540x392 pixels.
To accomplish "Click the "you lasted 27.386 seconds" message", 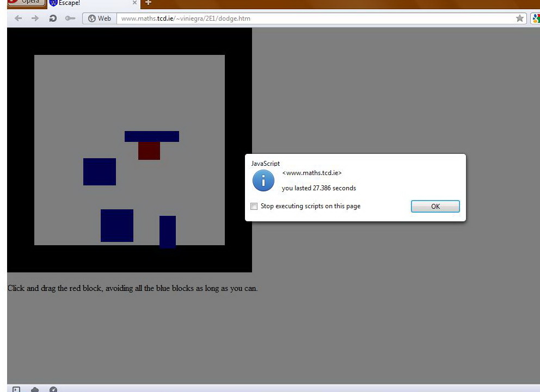I will pyautogui.click(x=319, y=188).
